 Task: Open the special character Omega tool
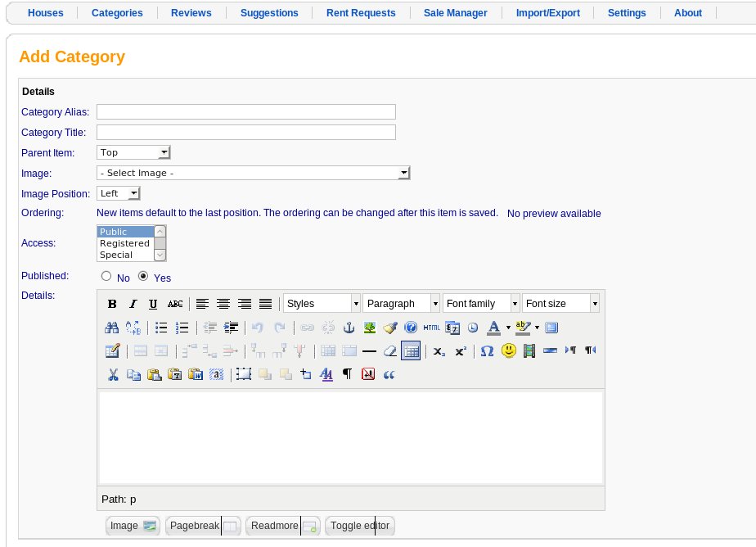click(487, 350)
